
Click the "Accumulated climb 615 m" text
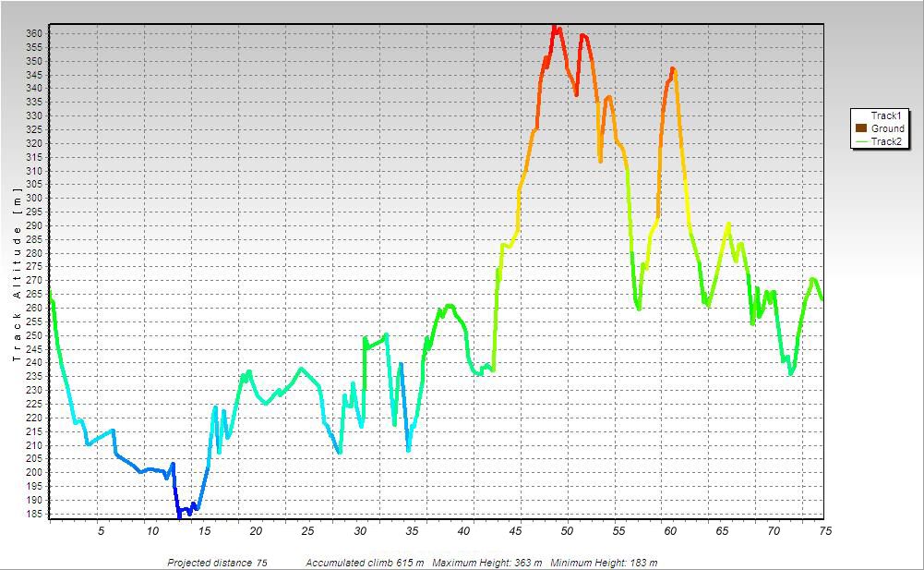(365, 563)
